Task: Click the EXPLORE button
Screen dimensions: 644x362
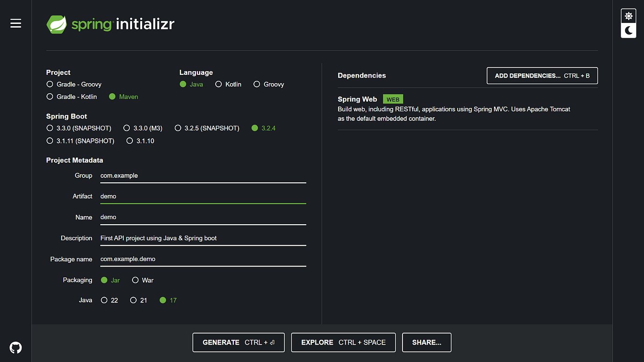Action: [x=344, y=343]
